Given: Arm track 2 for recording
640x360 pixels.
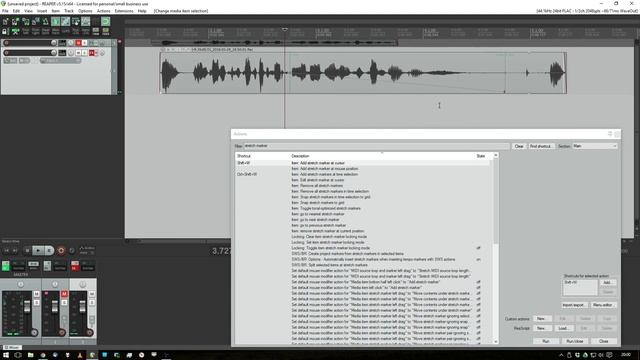Looking at the screenshot, I should (6, 53).
